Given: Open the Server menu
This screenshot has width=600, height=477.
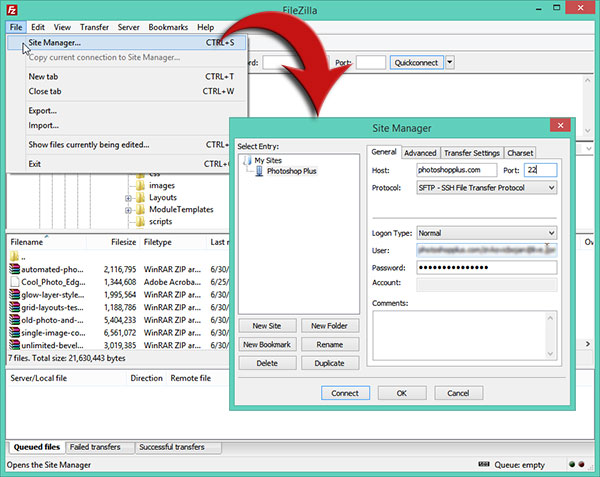Looking at the screenshot, I should (128, 27).
